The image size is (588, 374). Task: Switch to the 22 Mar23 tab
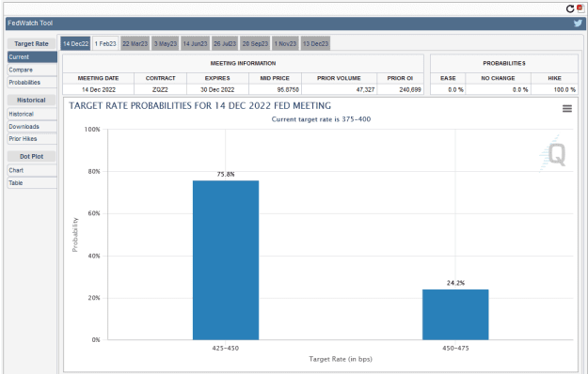point(135,43)
